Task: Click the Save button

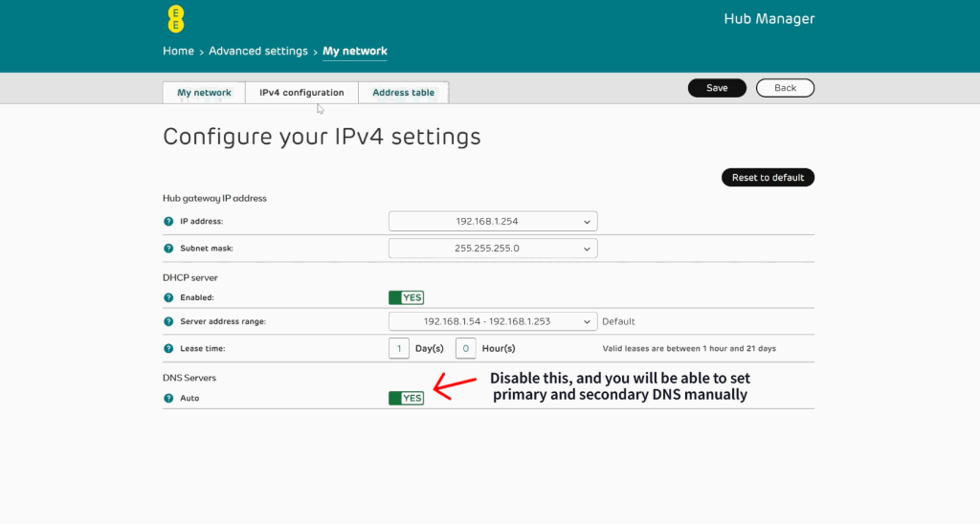Action: 717,88
